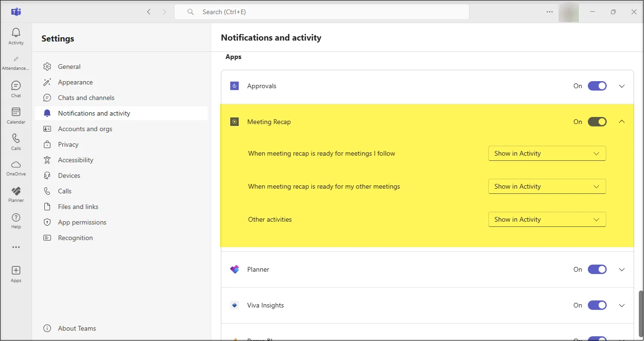Open the Planner app in the left rail

pyautogui.click(x=16, y=194)
